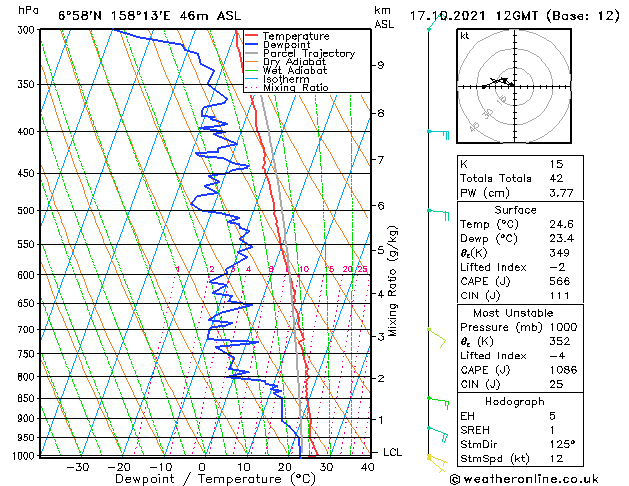Click the surface Dewp value 23.4

561,239
